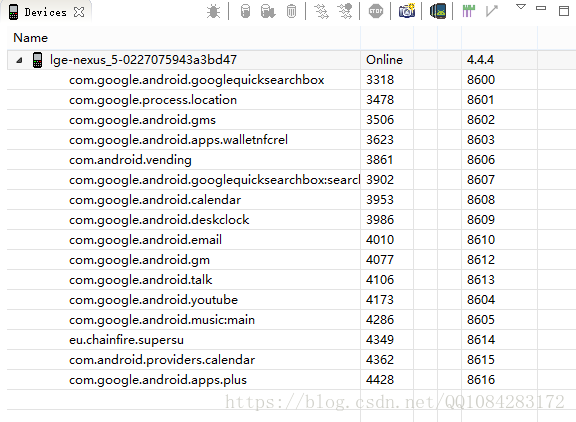Click the Name column header
576x422 pixels.
[30, 38]
